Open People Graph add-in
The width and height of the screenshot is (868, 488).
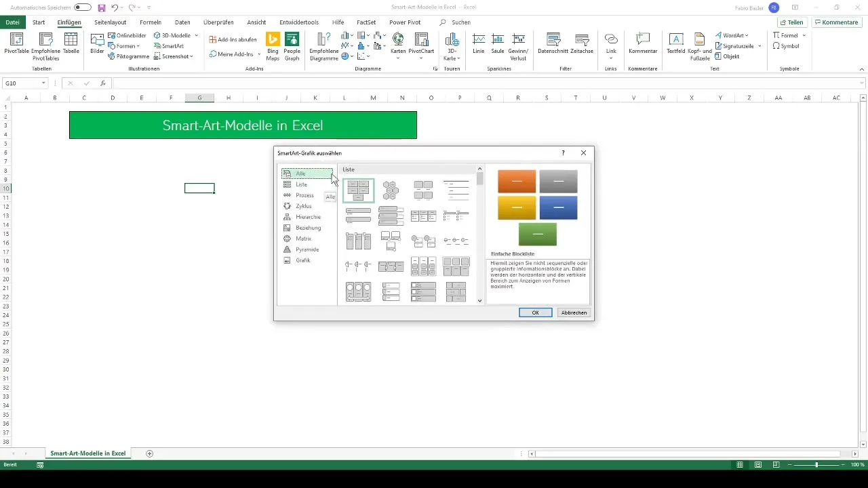tap(292, 47)
